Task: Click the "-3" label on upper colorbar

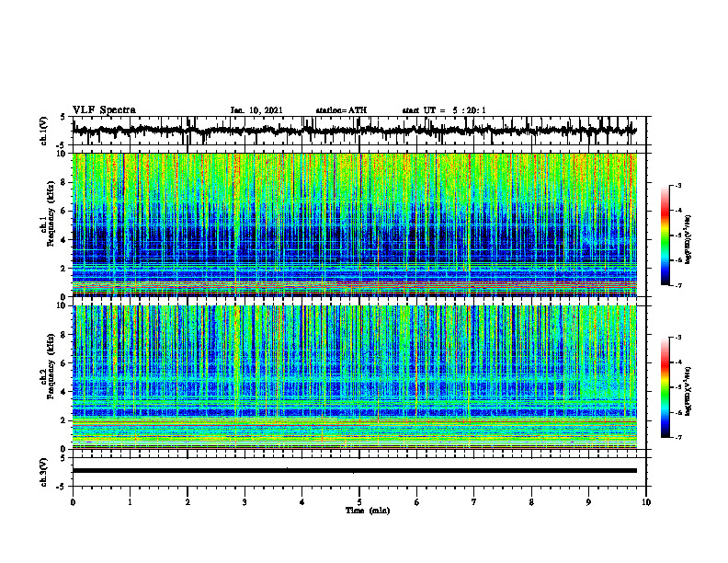Action: (x=677, y=185)
